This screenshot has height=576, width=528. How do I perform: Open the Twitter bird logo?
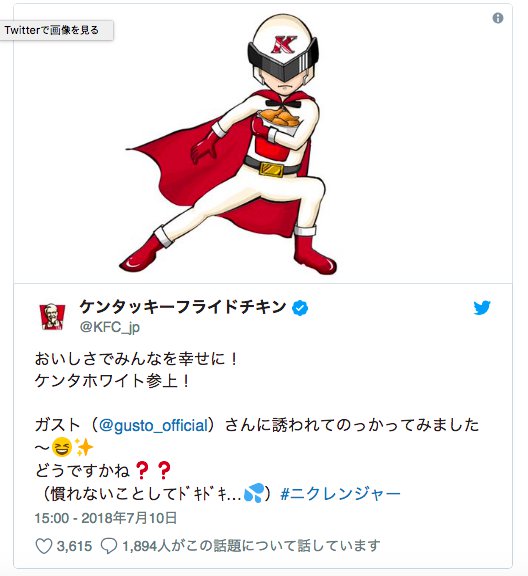(x=482, y=307)
